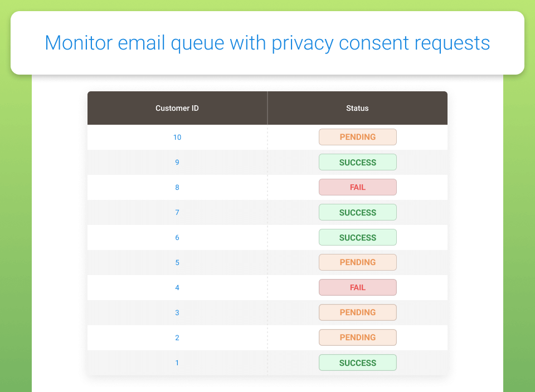This screenshot has height=392, width=535.
Task: Open customer ID 5 link
Action: coord(177,262)
